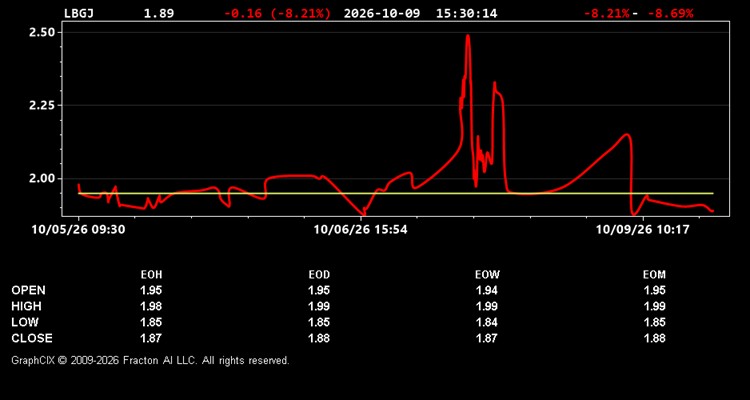The width and height of the screenshot is (750, 400).
Task: Select EOD close value 1.88
Action: [x=319, y=338]
